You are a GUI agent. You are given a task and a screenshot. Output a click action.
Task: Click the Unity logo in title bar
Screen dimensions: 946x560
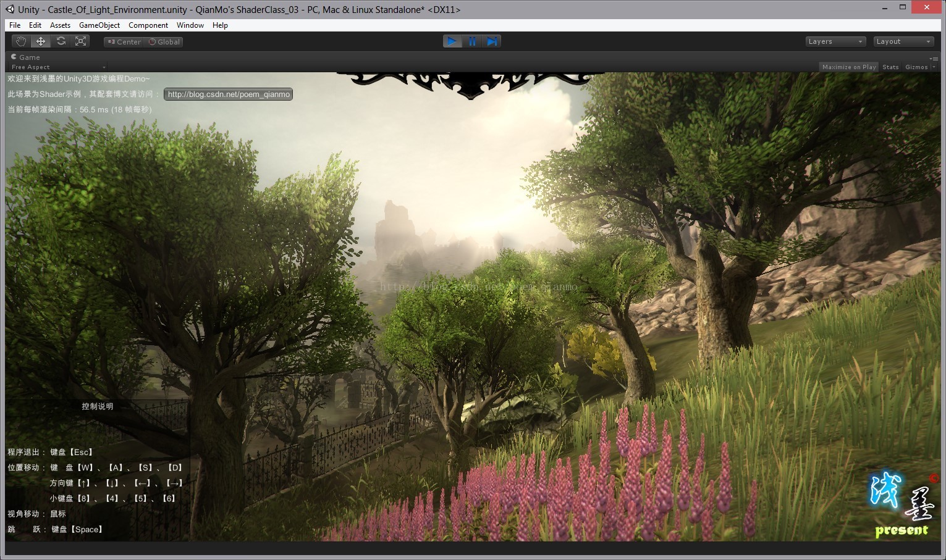[x=10, y=9]
